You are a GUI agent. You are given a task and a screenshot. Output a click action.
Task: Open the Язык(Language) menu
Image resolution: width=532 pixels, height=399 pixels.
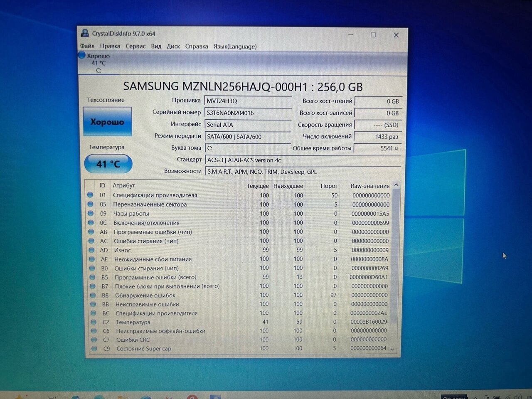point(235,47)
